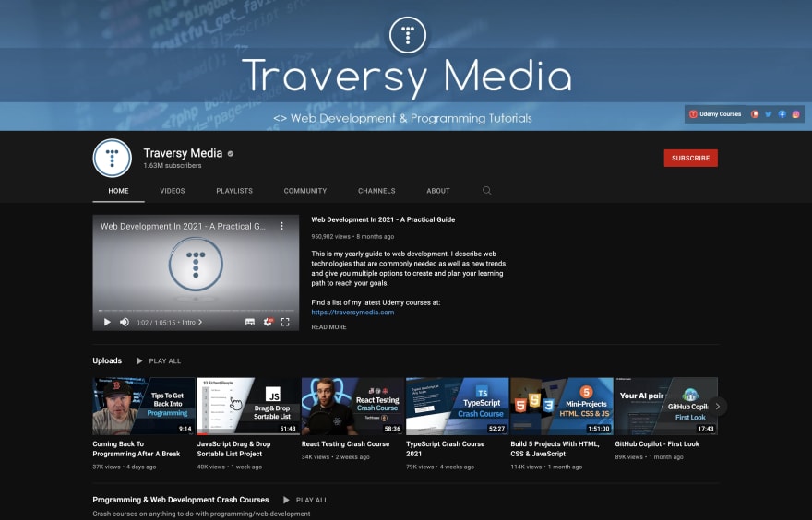Subscribe to Traversy Media
The image size is (812, 520).
click(x=690, y=158)
